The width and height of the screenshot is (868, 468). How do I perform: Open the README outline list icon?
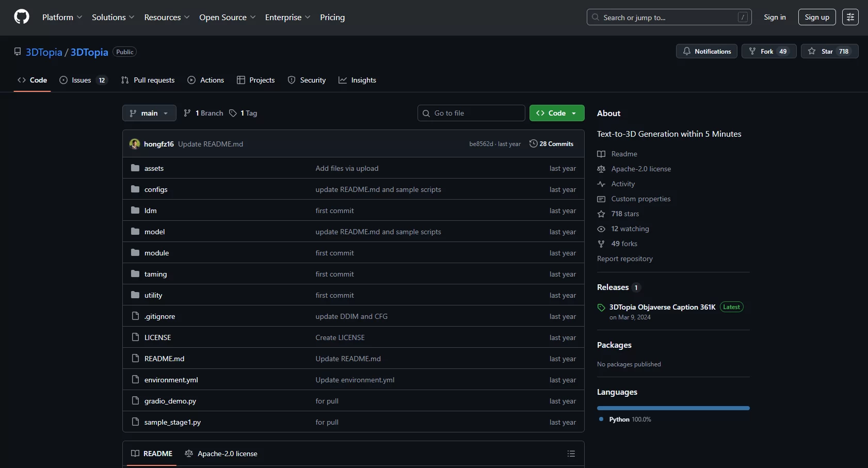[x=571, y=454]
